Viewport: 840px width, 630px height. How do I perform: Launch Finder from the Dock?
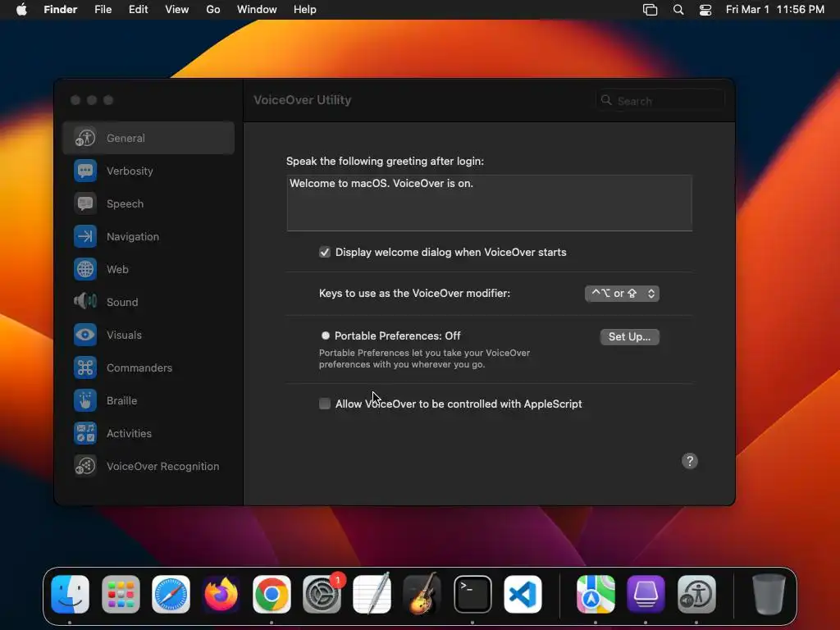click(71, 594)
